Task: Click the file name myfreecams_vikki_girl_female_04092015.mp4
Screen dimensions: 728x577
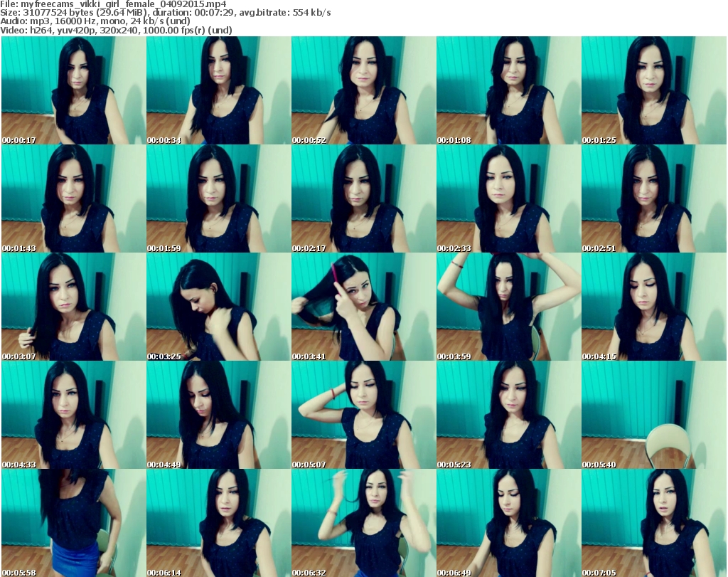Action: pyautogui.click(x=124, y=4)
